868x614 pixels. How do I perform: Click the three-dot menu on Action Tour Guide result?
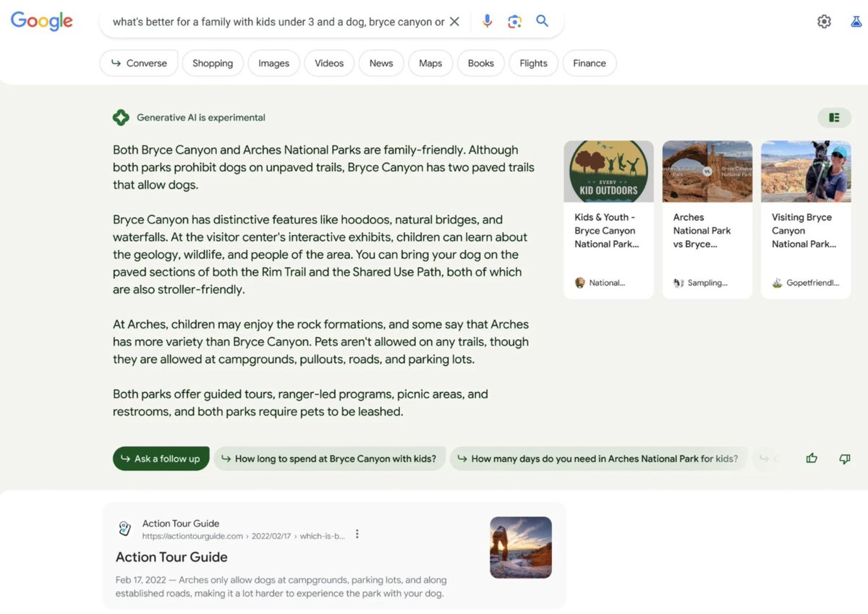357,534
